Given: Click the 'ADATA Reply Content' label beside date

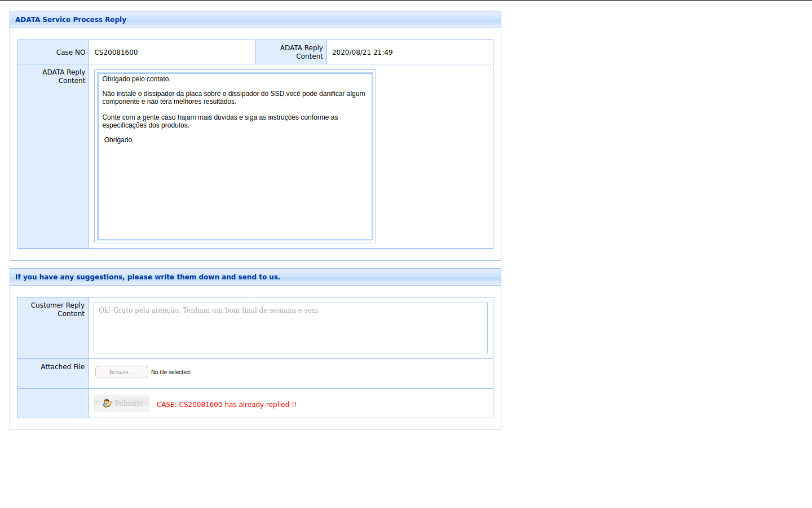Looking at the screenshot, I should click(302, 52).
